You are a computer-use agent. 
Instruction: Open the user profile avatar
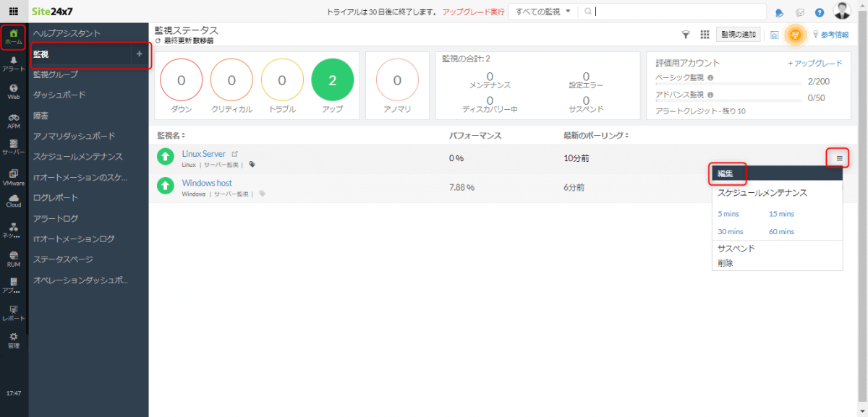pos(842,11)
